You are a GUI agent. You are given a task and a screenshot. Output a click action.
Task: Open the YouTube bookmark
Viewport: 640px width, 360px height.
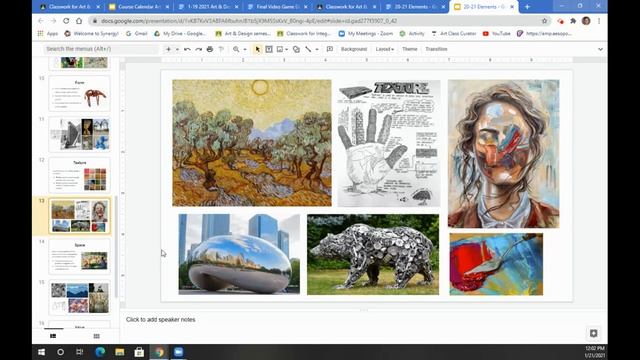click(496, 33)
